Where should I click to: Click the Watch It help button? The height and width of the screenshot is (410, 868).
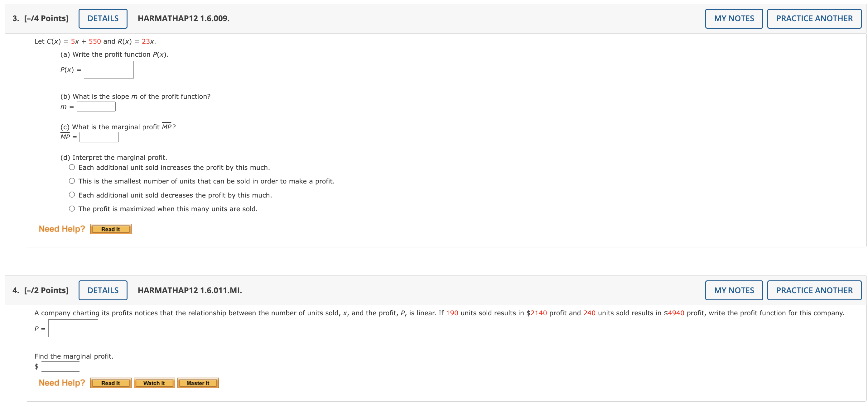[154, 383]
